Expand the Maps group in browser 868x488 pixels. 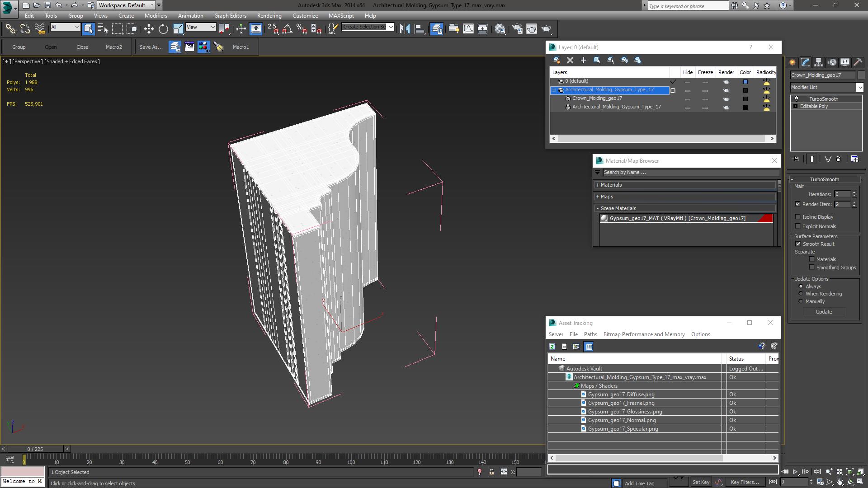[x=597, y=197]
